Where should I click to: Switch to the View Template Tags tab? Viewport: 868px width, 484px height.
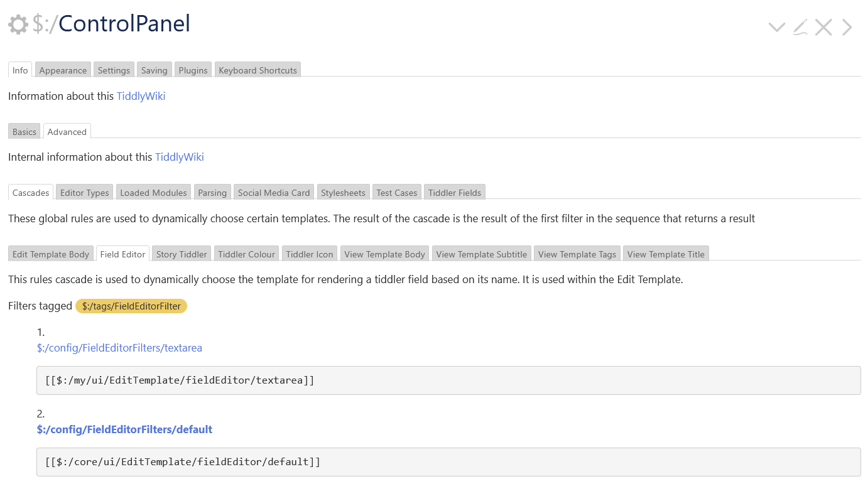[x=577, y=254]
